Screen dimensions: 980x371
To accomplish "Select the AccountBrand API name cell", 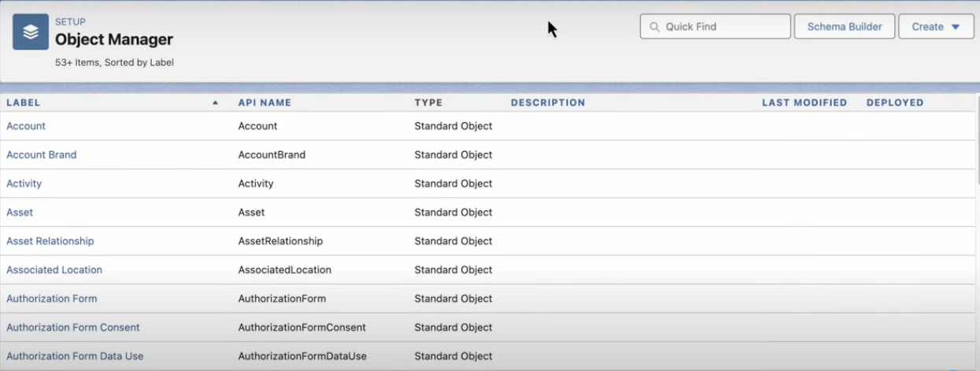I will pos(272,154).
